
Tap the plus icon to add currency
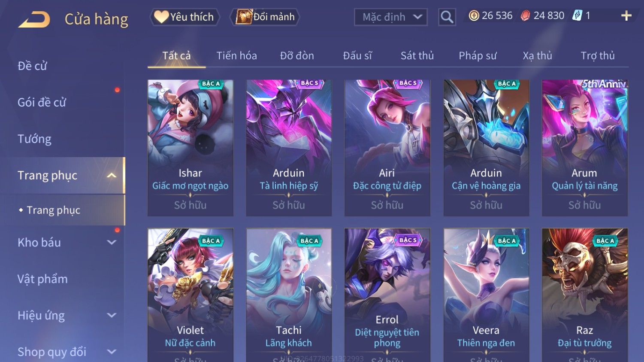coord(626,16)
